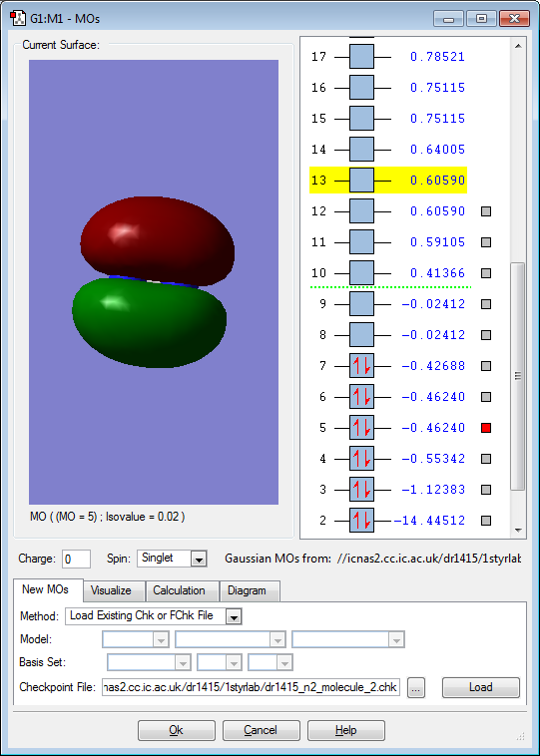Open the Spin dropdown showing Singlet

[x=172, y=559]
